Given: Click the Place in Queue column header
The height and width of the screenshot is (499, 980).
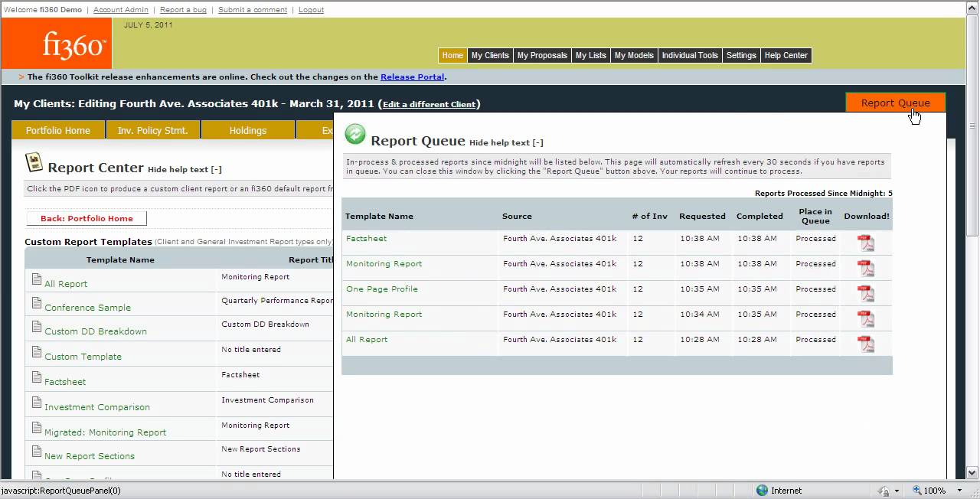Looking at the screenshot, I should coord(815,216).
